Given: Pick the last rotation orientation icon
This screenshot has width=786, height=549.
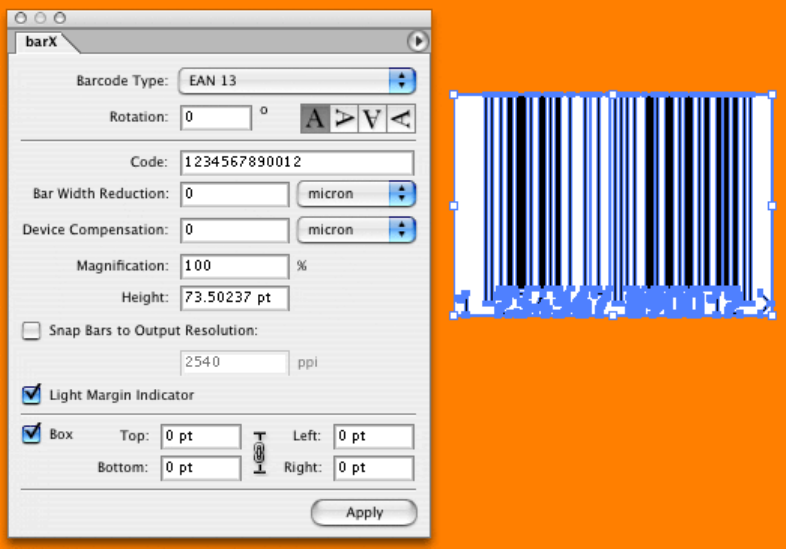Looking at the screenshot, I should [401, 119].
